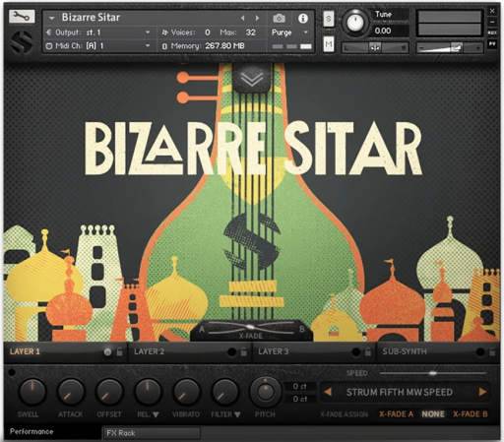Viewport: 504px width, 442px height.
Task: Load the next instrument with the right arrow
Action: [x=257, y=18]
